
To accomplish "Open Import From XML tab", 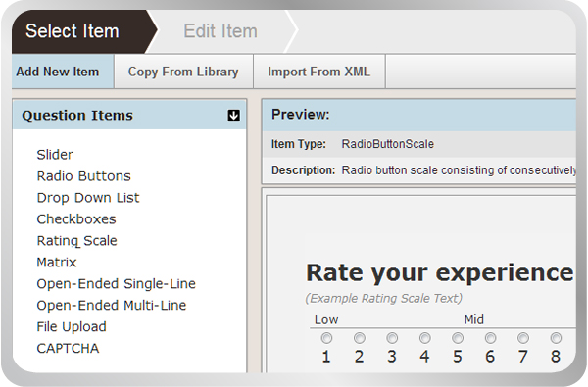I will tap(319, 72).
